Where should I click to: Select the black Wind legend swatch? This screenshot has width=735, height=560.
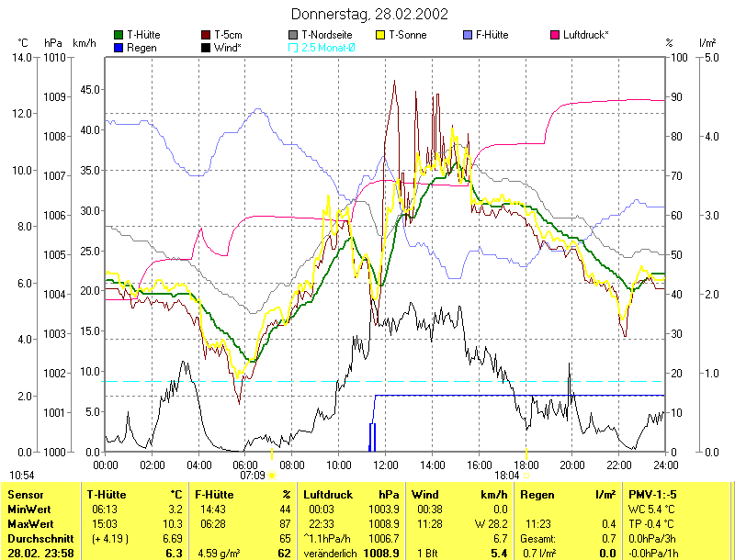pyautogui.click(x=206, y=47)
